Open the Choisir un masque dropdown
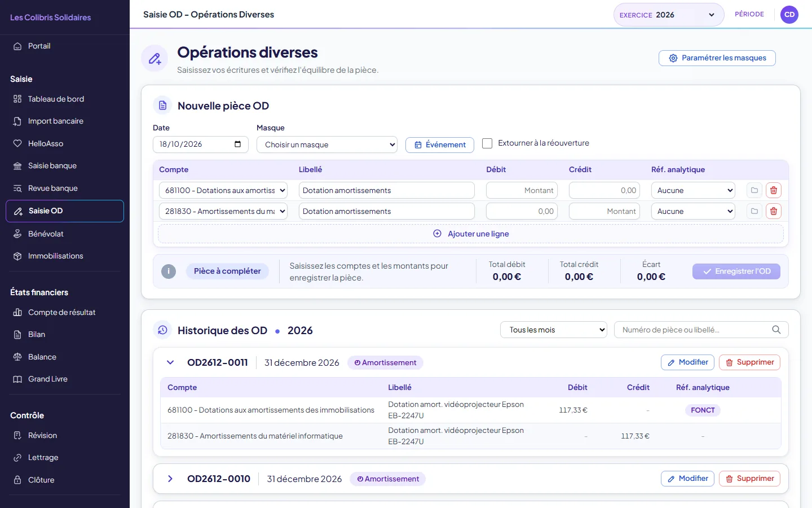The image size is (812, 508). (327, 144)
